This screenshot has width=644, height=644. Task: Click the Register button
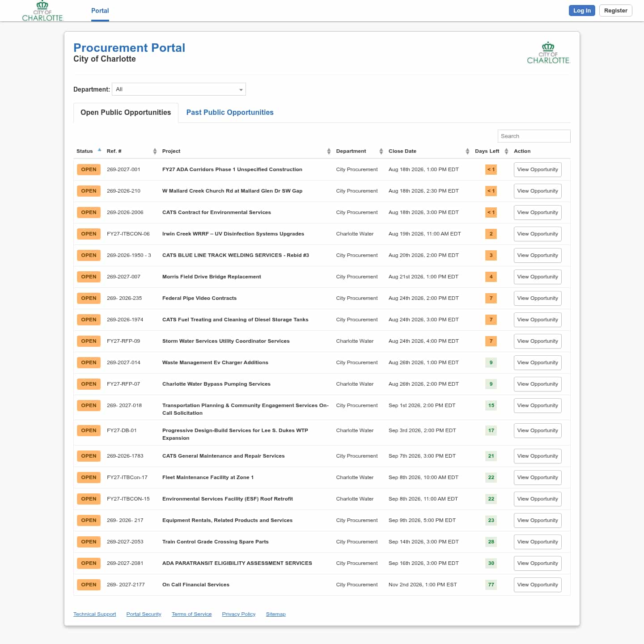point(616,11)
